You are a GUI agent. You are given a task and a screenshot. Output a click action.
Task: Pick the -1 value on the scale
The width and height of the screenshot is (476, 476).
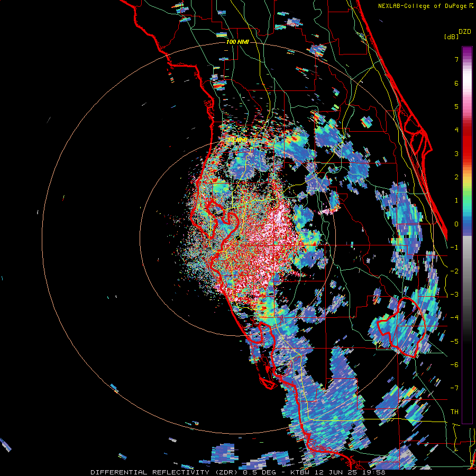[454, 248]
